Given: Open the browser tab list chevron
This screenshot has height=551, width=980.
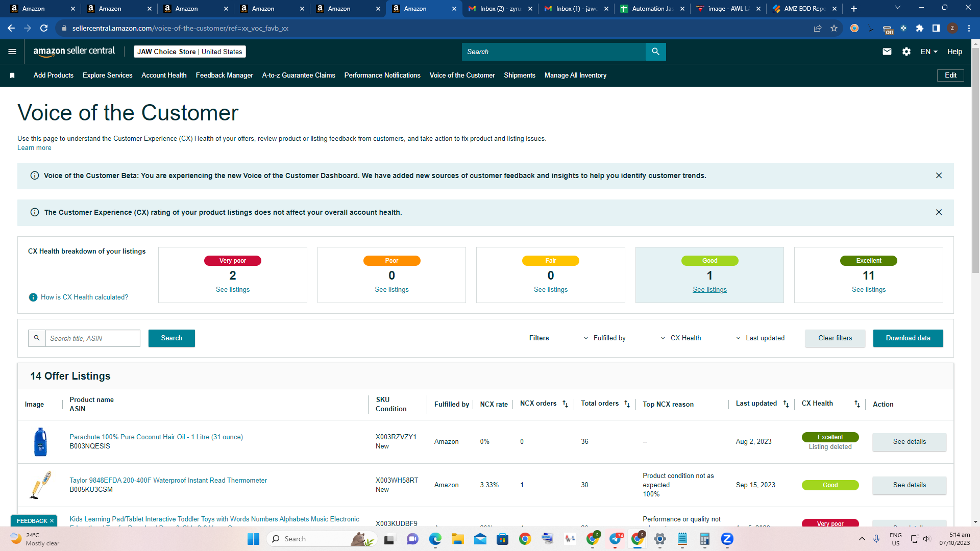Looking at the screenshot, I should point(898,8).
